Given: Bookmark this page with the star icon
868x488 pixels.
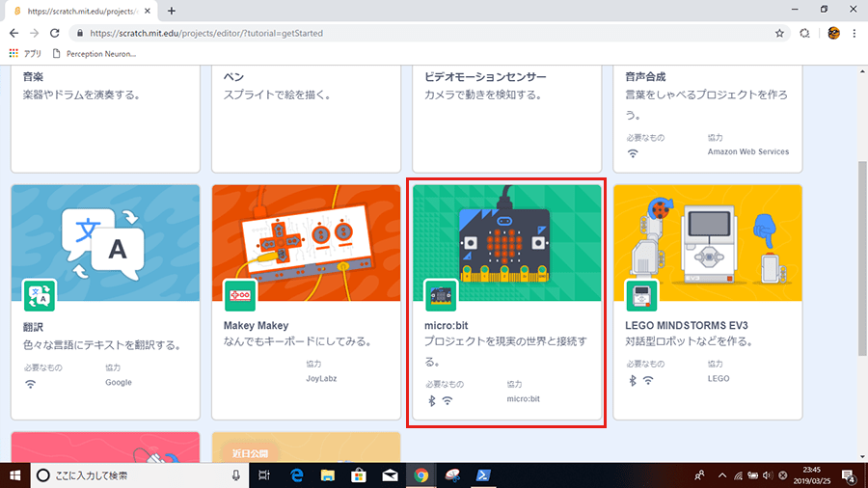Looking at the screenshot, I should coord(779,33).
